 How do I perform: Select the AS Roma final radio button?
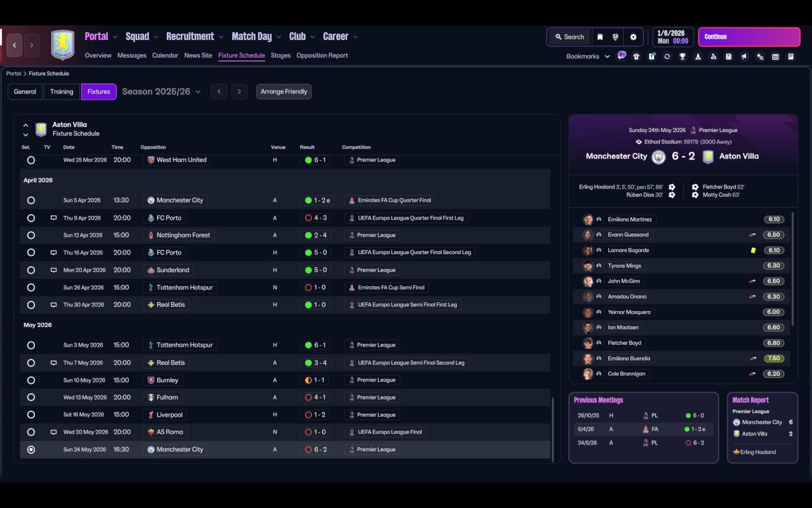(x=31, y=432)
